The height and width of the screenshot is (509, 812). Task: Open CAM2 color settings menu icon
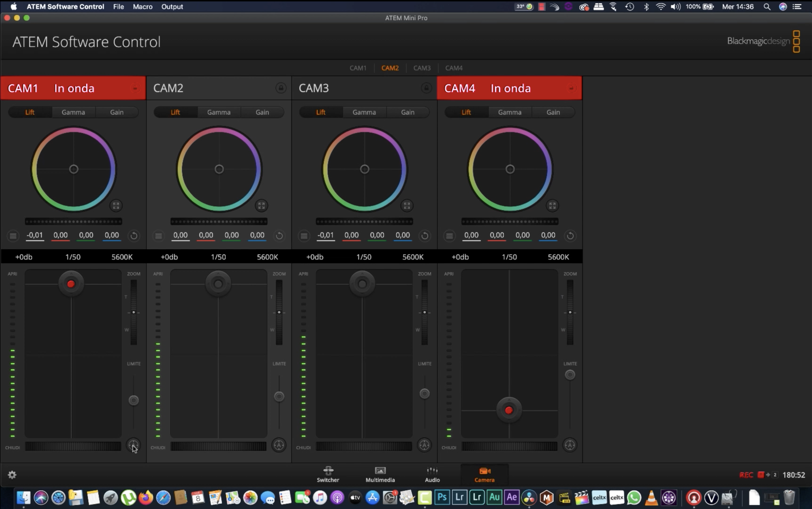click(158, 236)
